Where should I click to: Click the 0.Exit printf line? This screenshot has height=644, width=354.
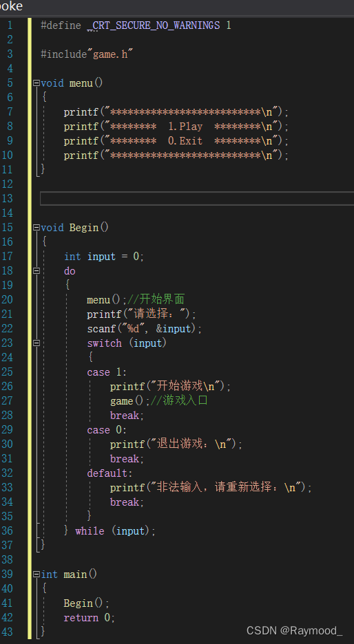pyautogui.click(x=176, y=141)
